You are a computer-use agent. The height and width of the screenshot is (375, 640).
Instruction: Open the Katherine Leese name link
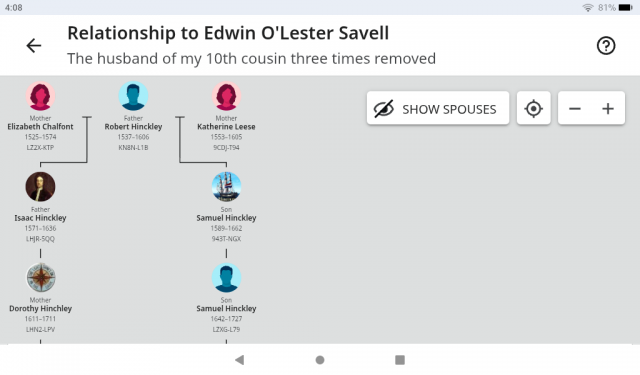(x=227, y=127)
